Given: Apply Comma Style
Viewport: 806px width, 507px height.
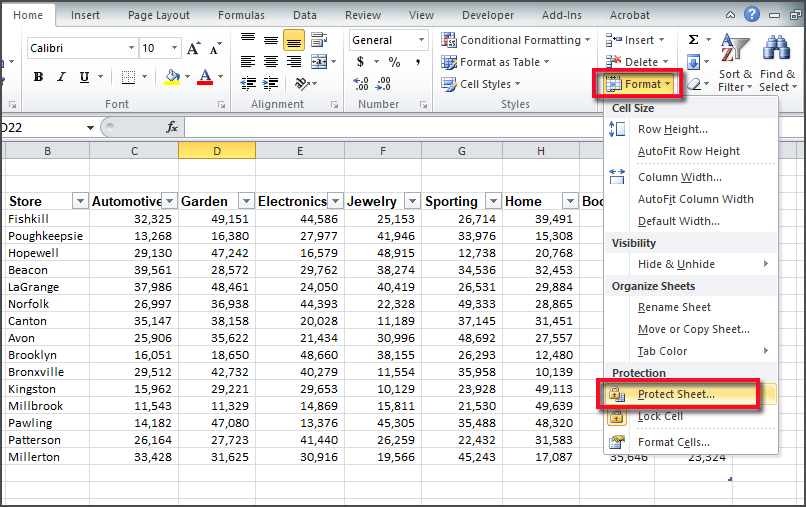Looking at the screenshot, I should pos(418,62).
